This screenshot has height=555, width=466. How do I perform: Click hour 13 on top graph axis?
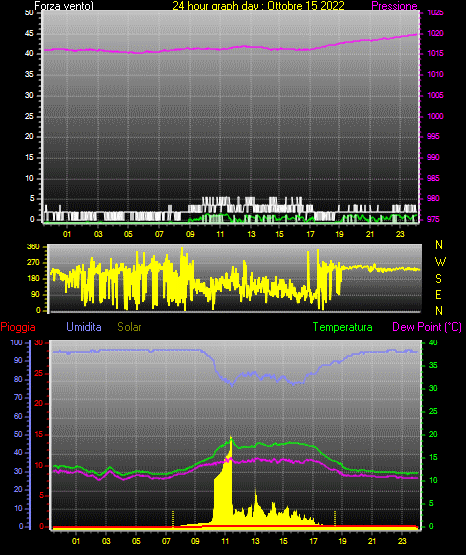[251, 234]
